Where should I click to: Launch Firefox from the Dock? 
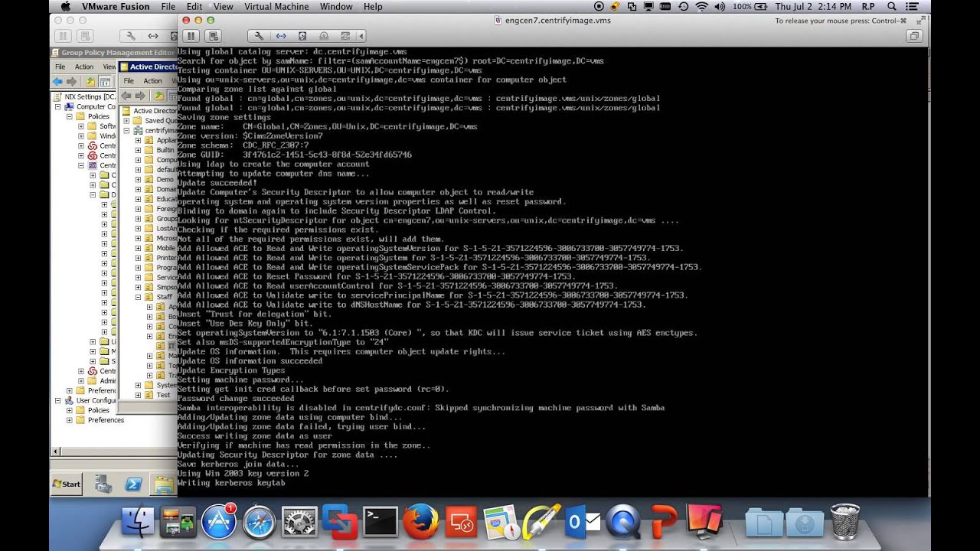coord(421,522)
